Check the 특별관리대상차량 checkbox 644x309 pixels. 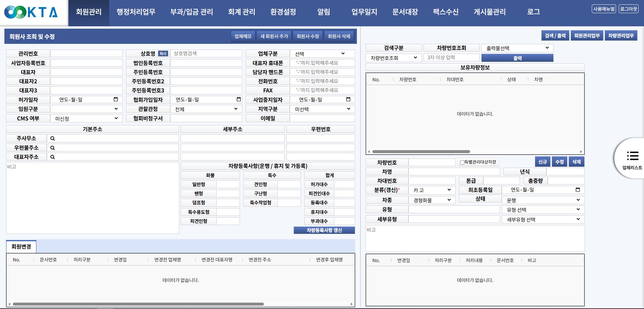coord(462,162)
